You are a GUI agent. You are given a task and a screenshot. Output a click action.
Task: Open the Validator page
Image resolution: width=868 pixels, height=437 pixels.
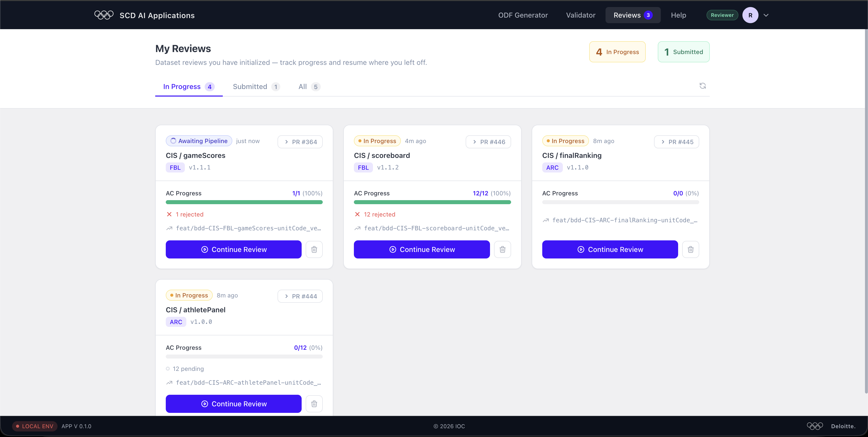coord(581,15)
